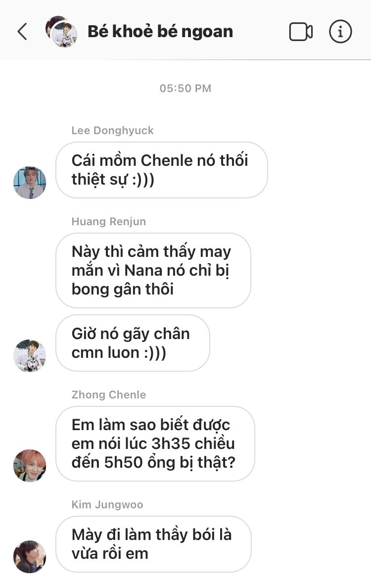Open the chat info details icon
Viewport: 371px width, 588px height.
(x=340, y=32)
